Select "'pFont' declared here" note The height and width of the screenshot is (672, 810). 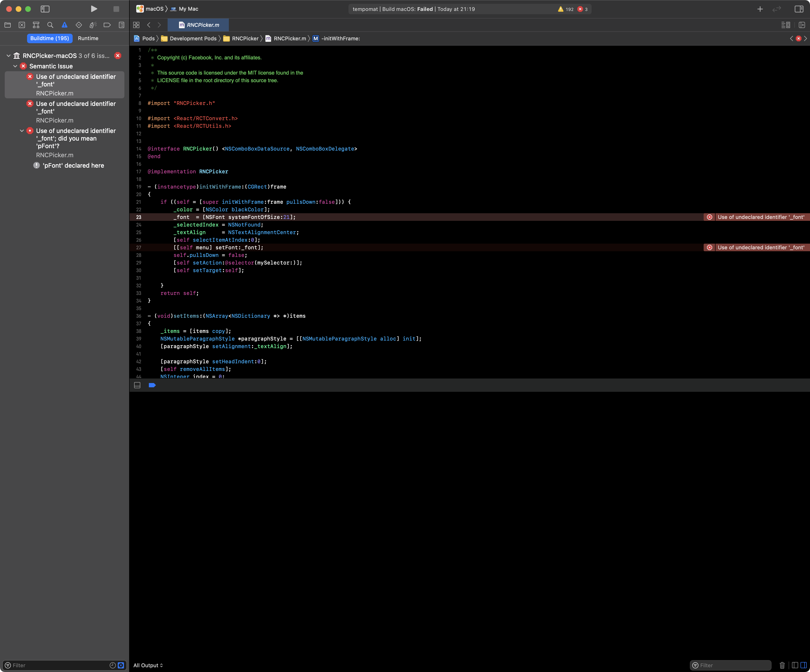[73, 166]
